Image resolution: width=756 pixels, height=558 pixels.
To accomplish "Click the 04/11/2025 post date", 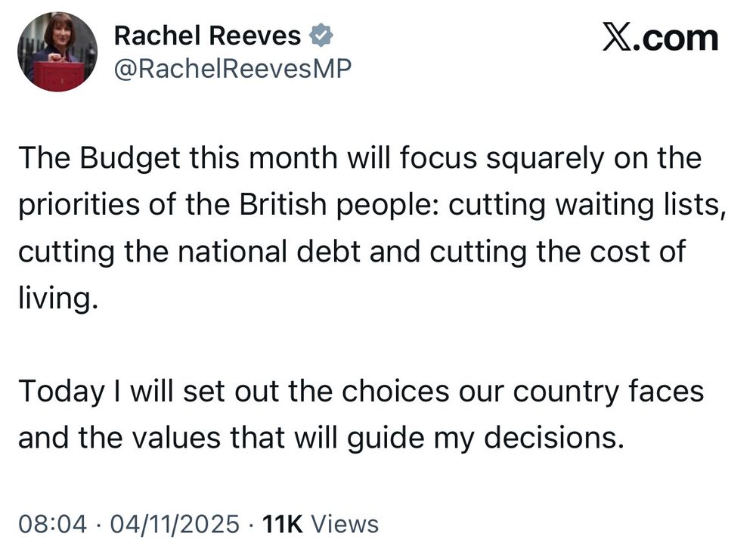I will point(175,523).
